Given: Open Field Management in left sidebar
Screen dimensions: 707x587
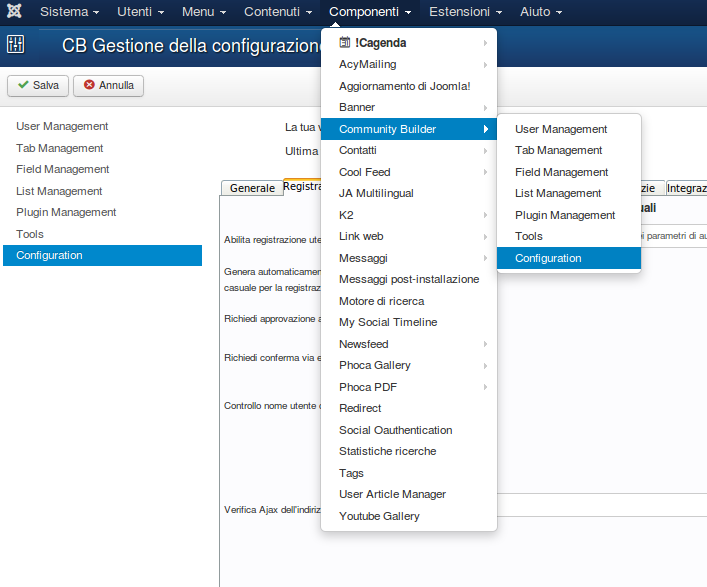Looking at the screenshot, I should coord(102,169).
